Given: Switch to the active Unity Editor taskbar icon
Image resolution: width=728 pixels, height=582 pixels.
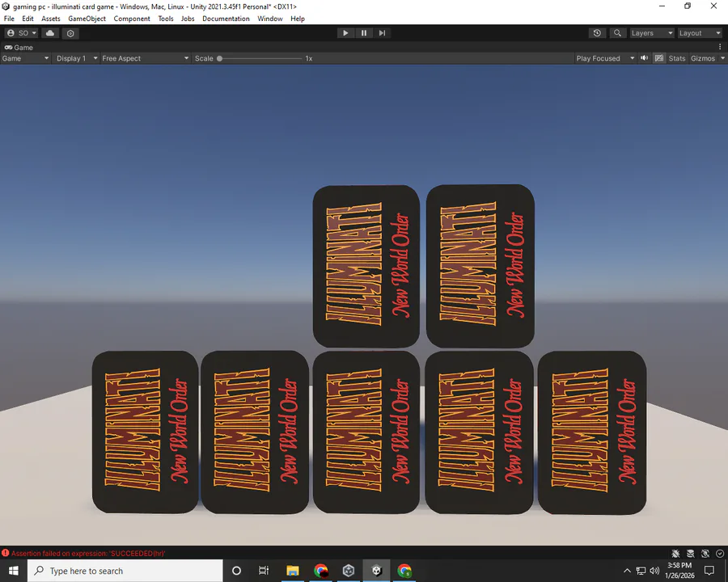Looking at the screenshot, I should [x=376, y=571].
